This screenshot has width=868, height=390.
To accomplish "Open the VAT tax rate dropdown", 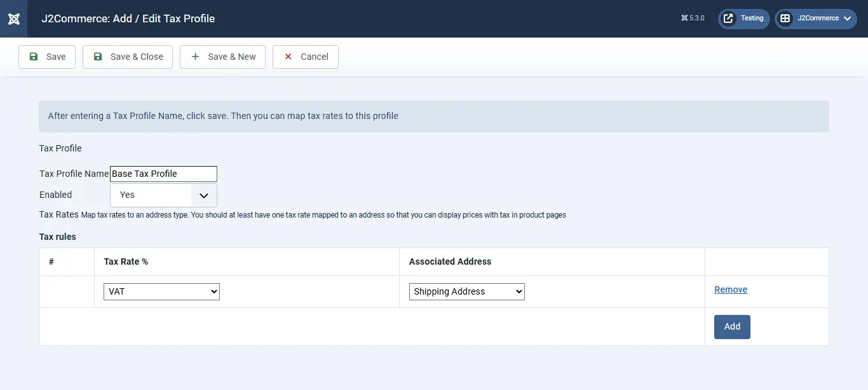I will (x=161, y=291).
